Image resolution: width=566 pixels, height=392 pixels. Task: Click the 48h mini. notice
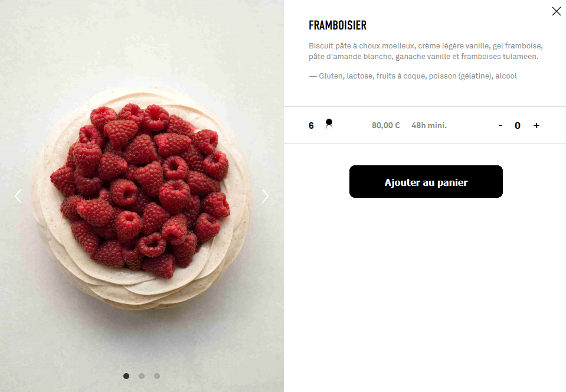click(429, 125)
